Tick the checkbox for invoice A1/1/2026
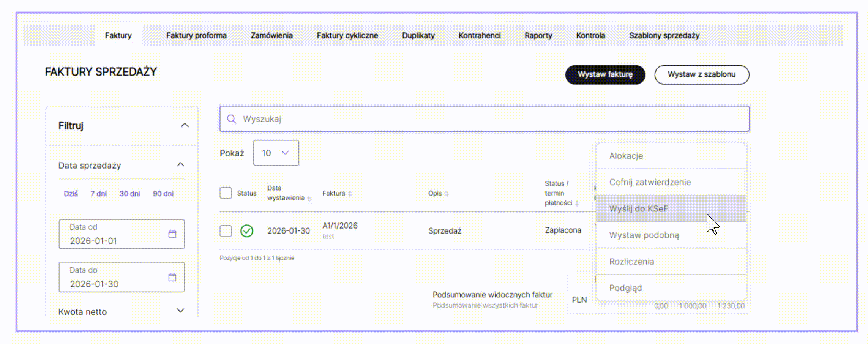Screen dimensions: 868x344 coord(226,231)
